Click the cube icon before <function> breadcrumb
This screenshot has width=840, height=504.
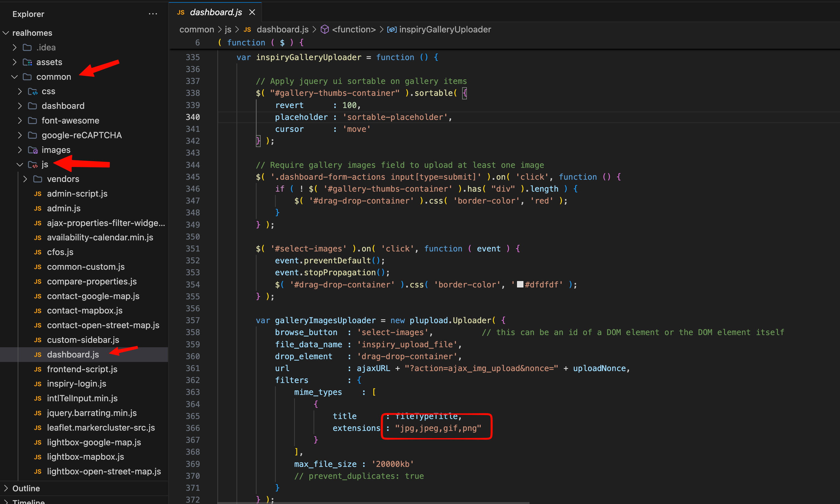325,30
